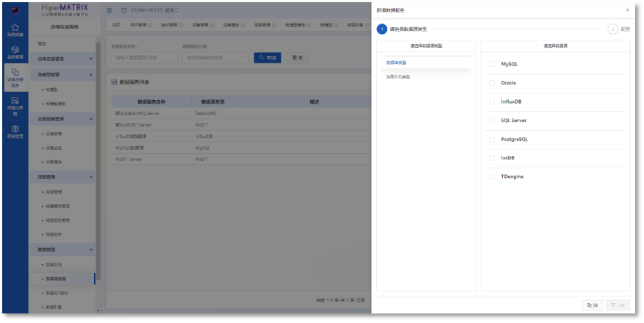The height and width of the screenshot is (323, 644).
Task: Open the 概述 overview sidebar item
Action: [42, 43]
